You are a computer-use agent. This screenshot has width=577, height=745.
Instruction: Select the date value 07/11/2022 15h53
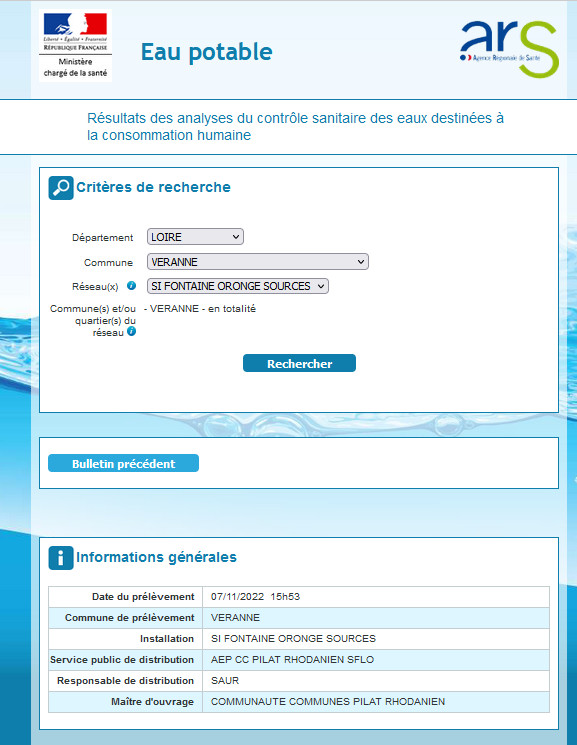click(255, 597)
